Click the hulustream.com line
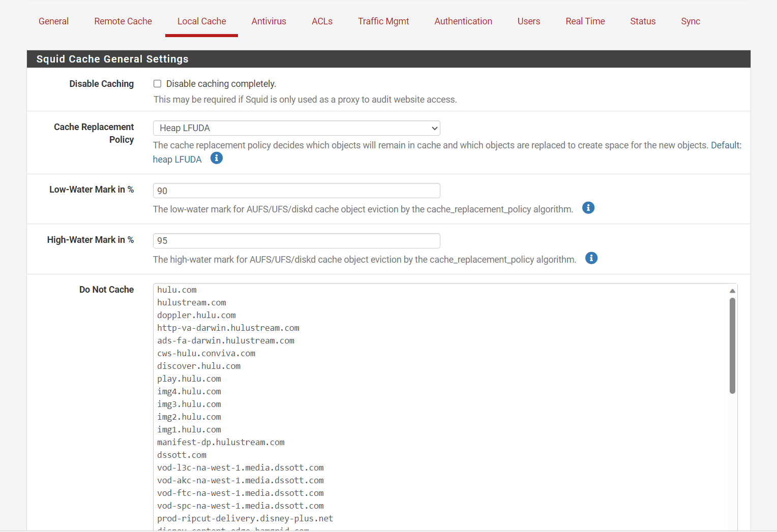Viewport: 777px width, 532px height. (x=192, y=302)
